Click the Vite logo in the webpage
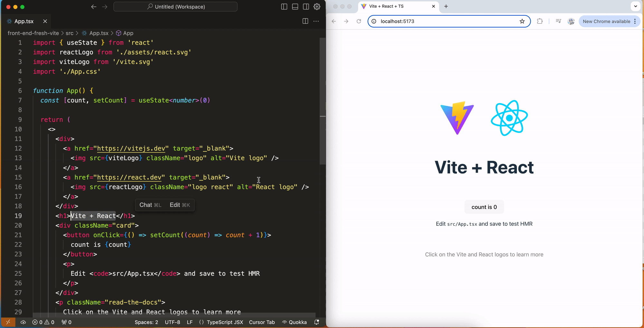This screenshot has width=644, height=328. [457, 118]
